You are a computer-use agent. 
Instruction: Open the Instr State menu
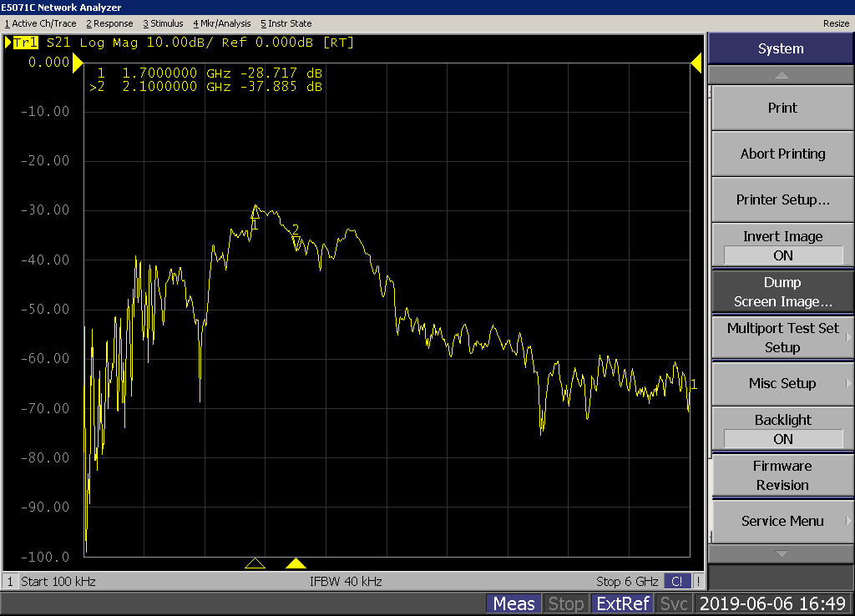coord(286,23)
